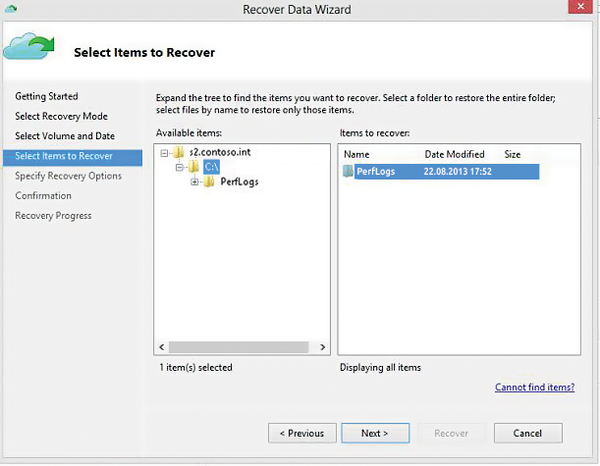Viewport: 600px width, 466px height.
Task: Click the cloud backup icon in title bar
Action: click(11, 8)
